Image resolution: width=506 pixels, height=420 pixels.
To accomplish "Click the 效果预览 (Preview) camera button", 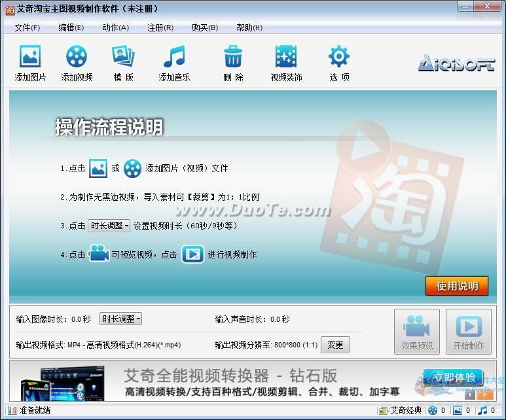I will [x=416, y=332].
